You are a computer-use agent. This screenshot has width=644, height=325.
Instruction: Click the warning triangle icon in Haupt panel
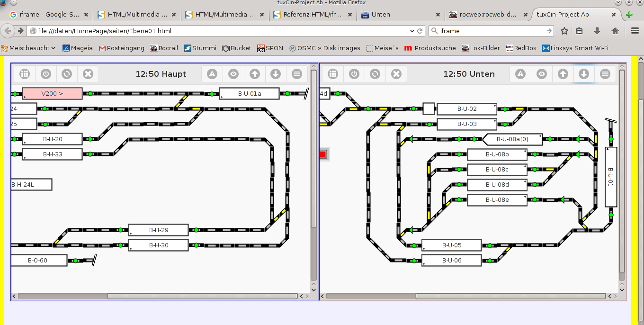212,74
